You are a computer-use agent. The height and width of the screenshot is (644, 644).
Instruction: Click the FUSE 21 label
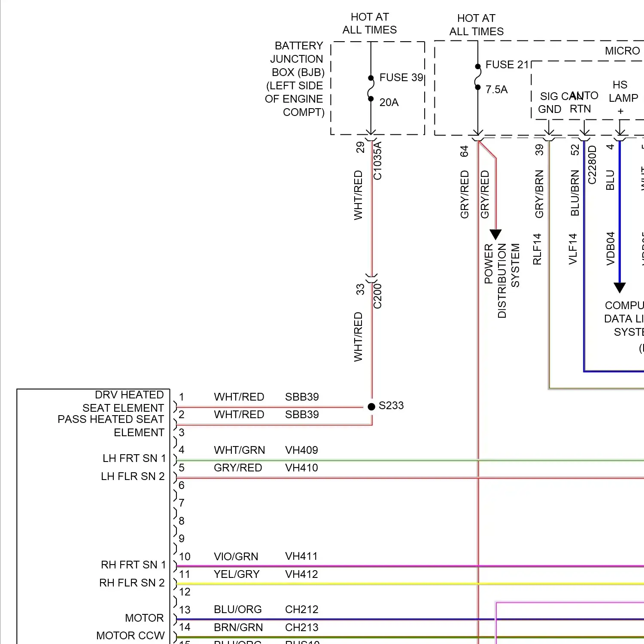pos(507,65)
